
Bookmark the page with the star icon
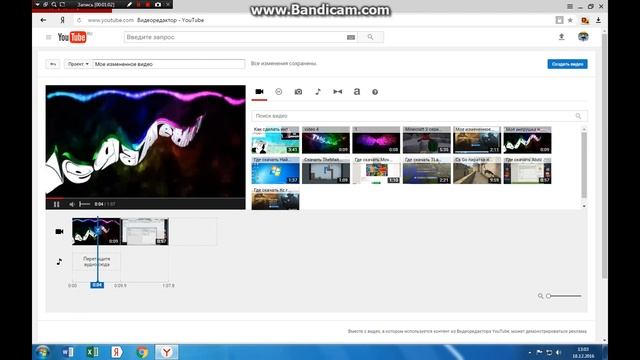[x=570, y=20]
